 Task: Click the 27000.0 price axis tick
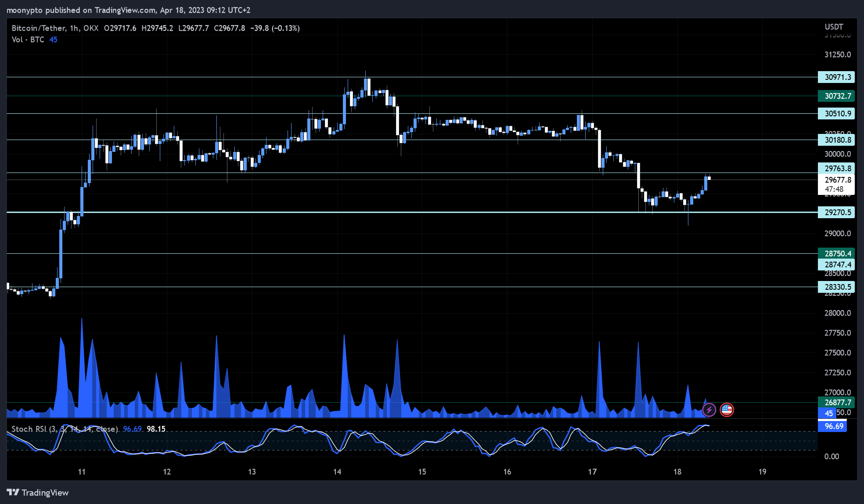coord(838,392)
